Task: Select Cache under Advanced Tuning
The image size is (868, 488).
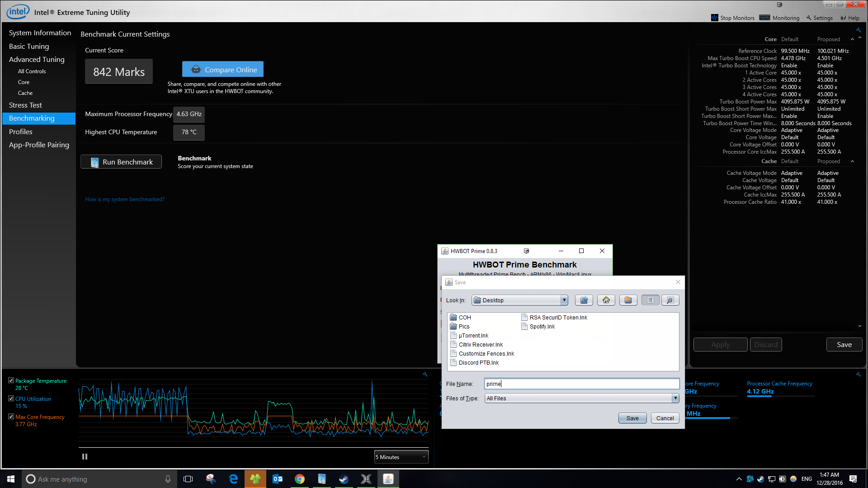Action: click(x=25, y=93)
